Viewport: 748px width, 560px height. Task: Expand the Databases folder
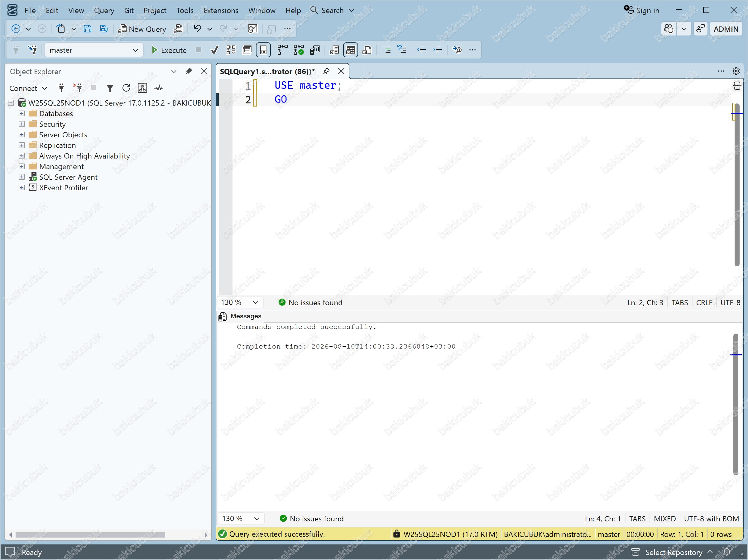point(22,113)
